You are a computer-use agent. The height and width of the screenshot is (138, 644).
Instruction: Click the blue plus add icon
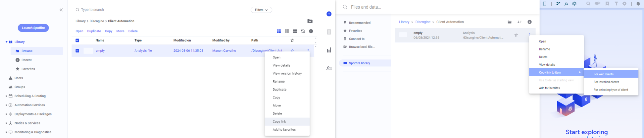pos(329,14)
